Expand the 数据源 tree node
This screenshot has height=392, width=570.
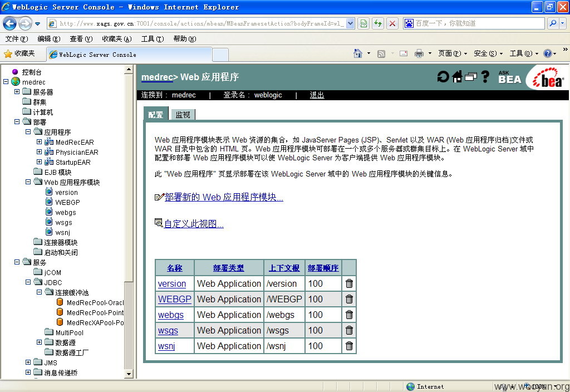(40, 342)
